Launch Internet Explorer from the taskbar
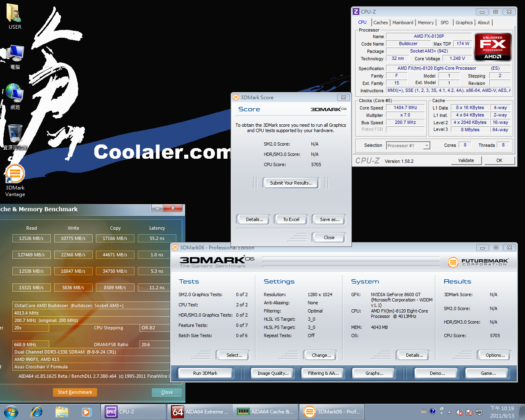Viewport: 525px width, 420px height. click(37, 411)
